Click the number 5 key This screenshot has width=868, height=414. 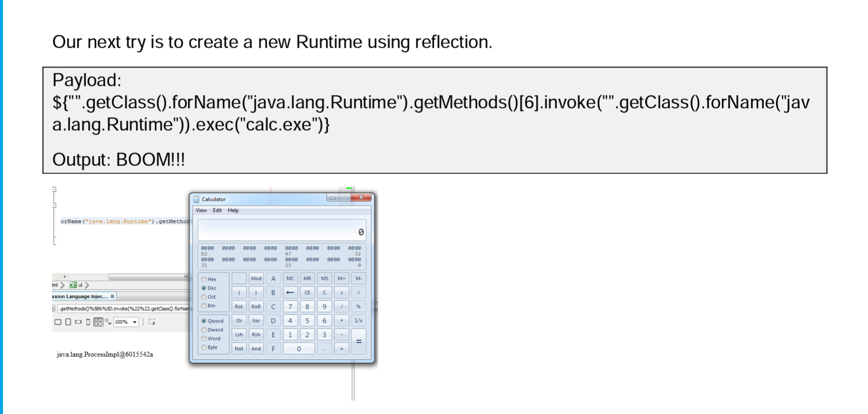[307, 320]
